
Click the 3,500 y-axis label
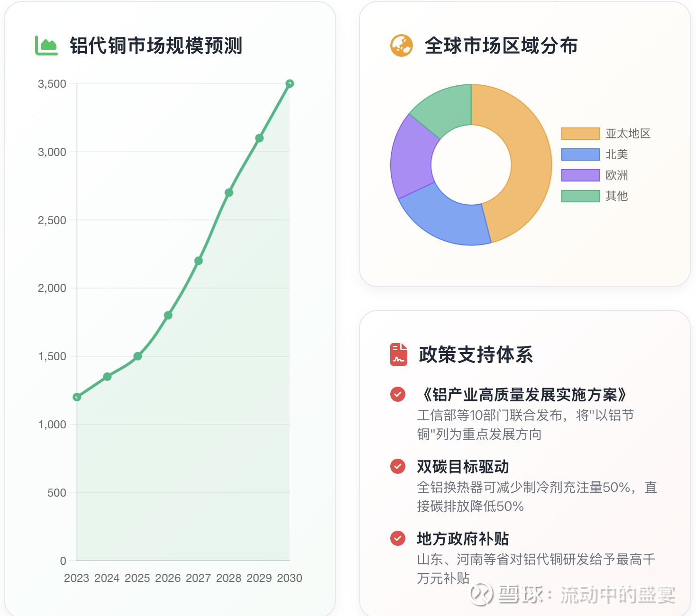pyautogui.click(x=52, y=84)
